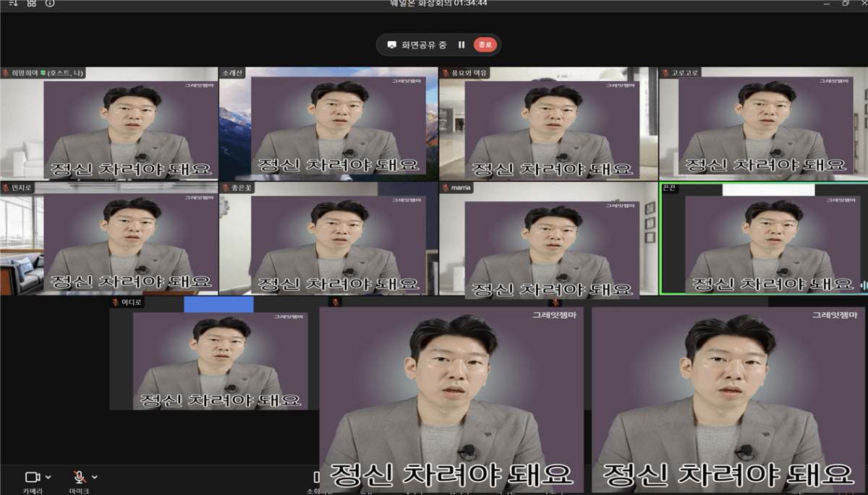Select marria participant video tile

tap(548, 238)
